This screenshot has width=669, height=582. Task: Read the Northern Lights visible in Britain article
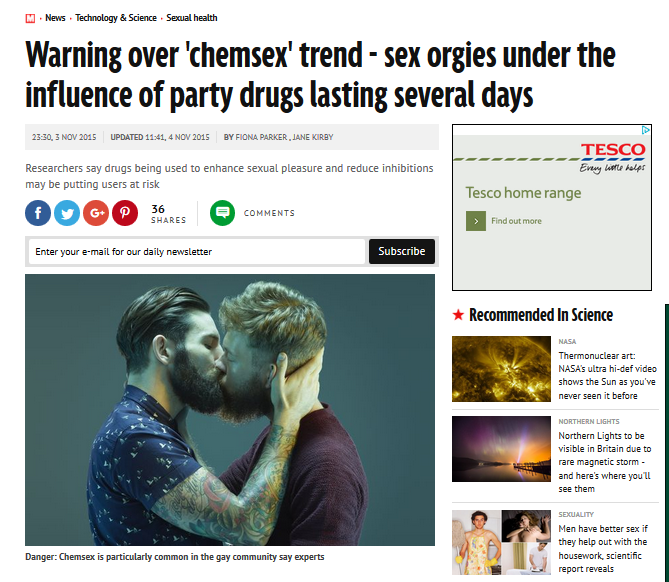[605, 462]
